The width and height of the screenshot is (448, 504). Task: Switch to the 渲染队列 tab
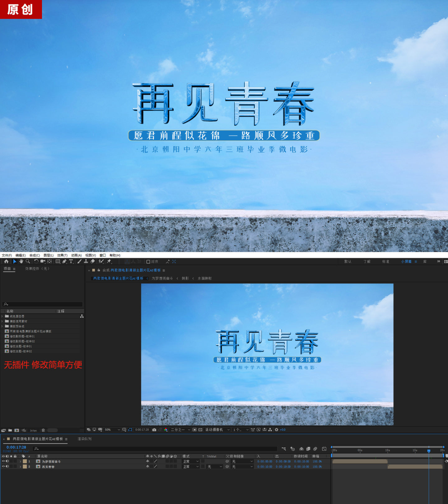pyautogui.click(x=85, y=439)
